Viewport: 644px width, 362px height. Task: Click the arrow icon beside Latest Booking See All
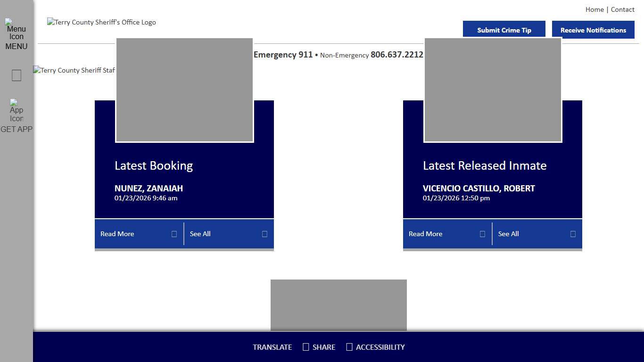pos(264,234)
